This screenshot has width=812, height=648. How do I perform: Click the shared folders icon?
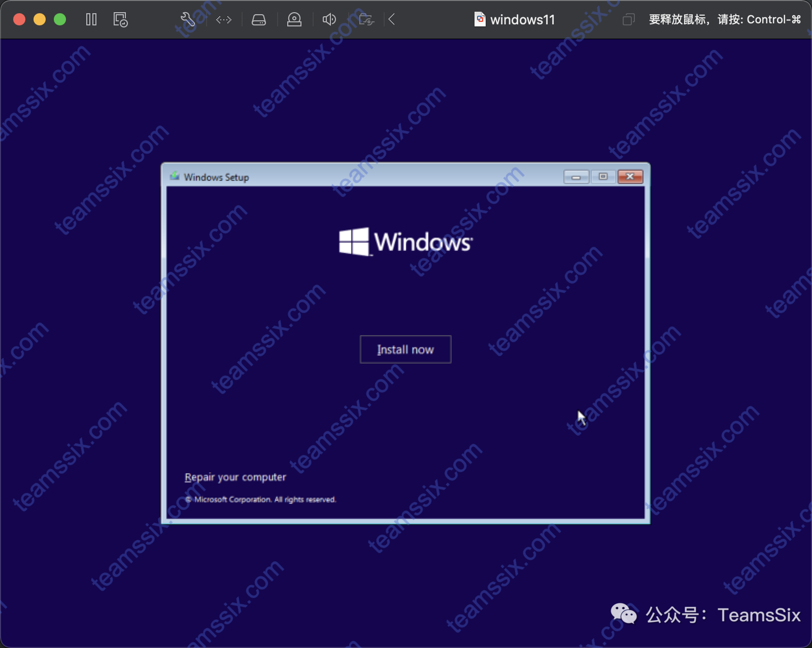point(366,20)
